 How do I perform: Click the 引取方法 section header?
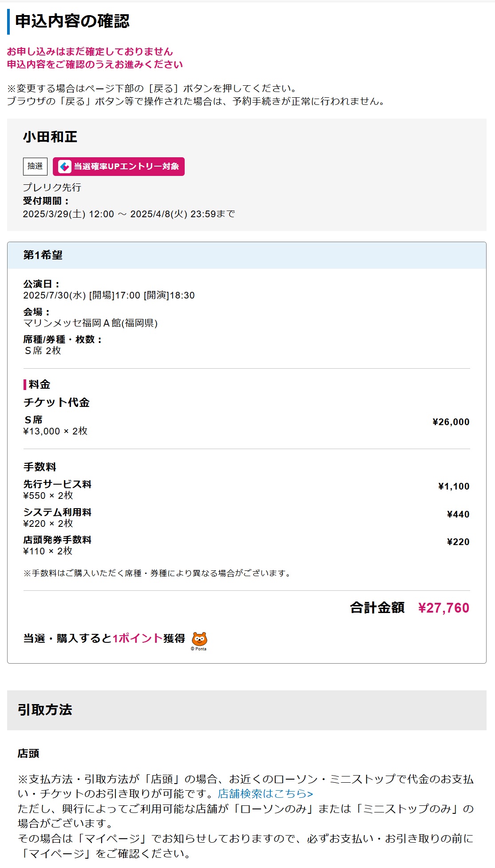click(x=247, y=710)
